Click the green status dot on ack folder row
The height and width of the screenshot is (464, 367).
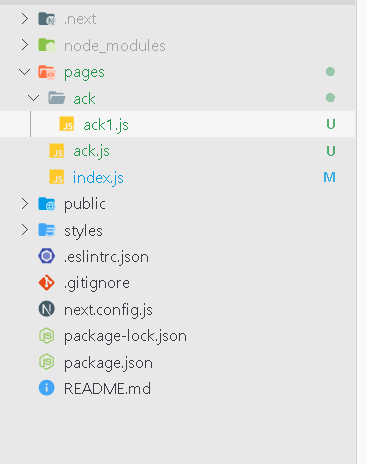point(330,98)
